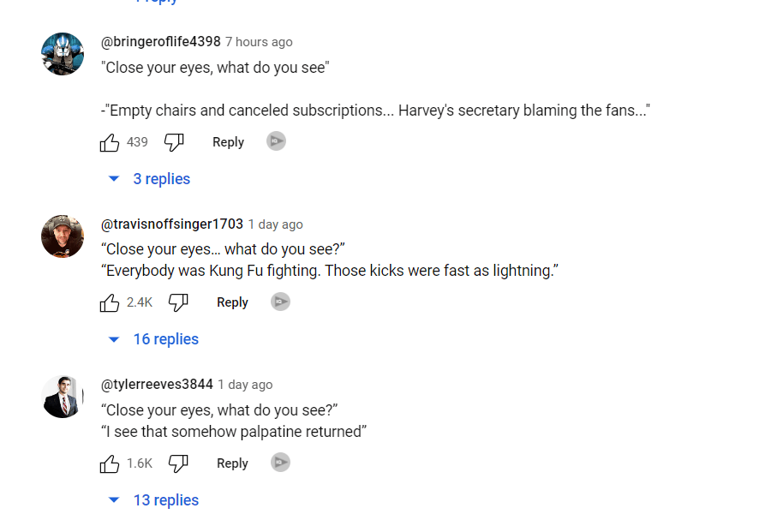The image size is (759, 532).
Task: Like the Kung Fu fighting comment
Action: click(x=110, y=302)
